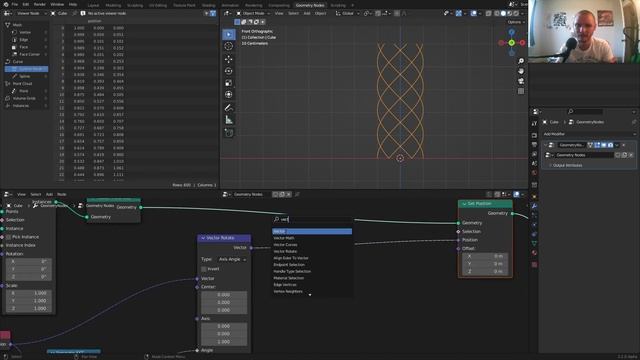Click the node search input field
Screen dimensions: 640x360
pos(312,220)
